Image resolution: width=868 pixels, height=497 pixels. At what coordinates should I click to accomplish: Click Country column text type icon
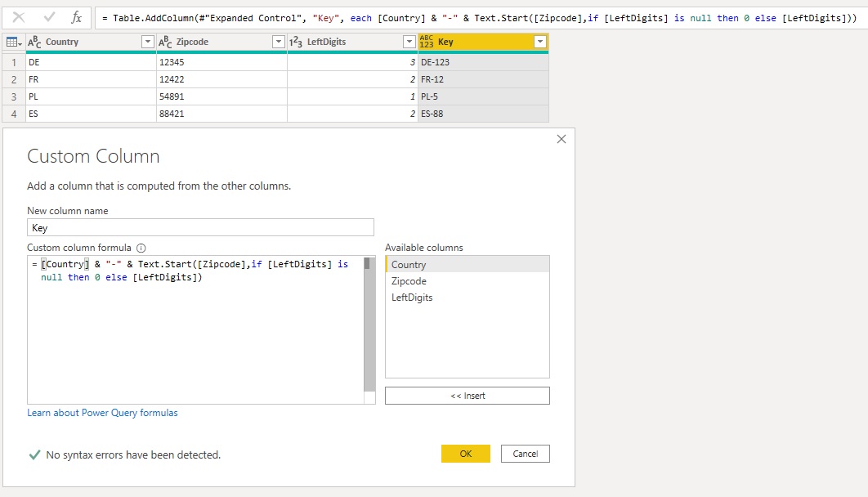[34, 42]
